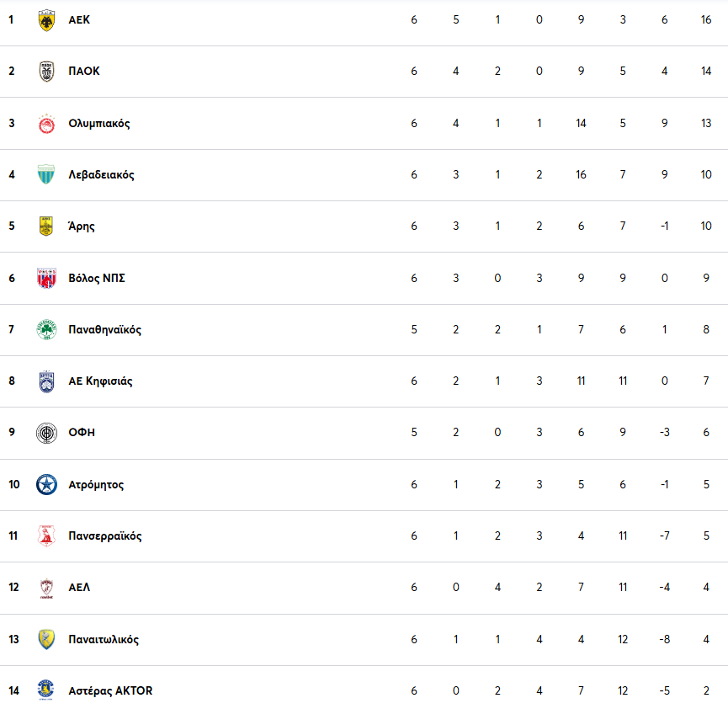728x714 pixels.
Task: Click the Λεβαδειακός team badge
Action: tap(46, 175)
